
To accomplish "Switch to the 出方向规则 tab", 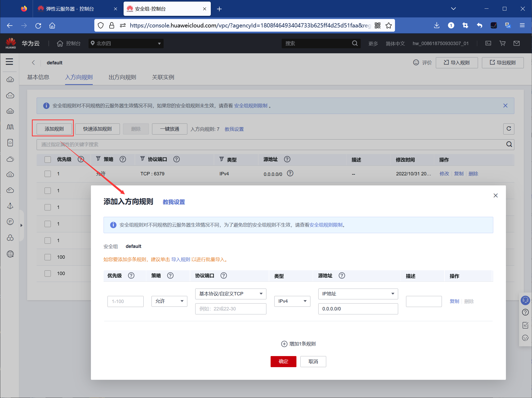I will (122, 77).
